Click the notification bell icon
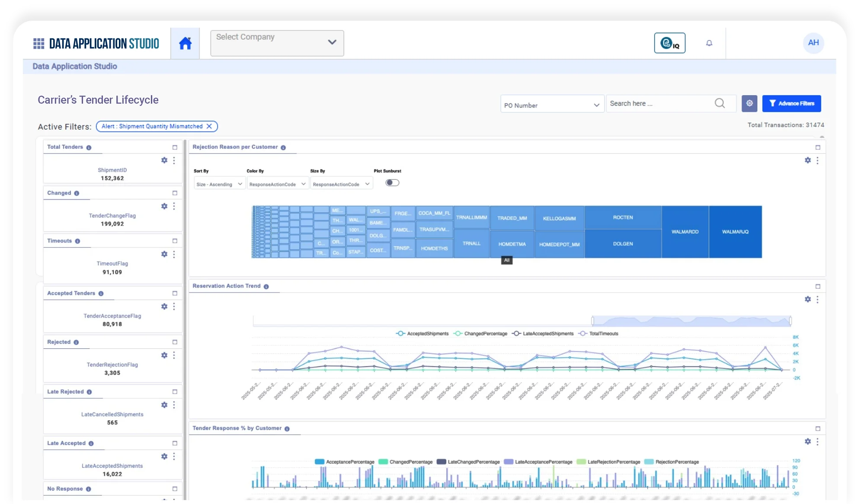The height and width of the screenshot is (504, 860). tap(709, 43)
